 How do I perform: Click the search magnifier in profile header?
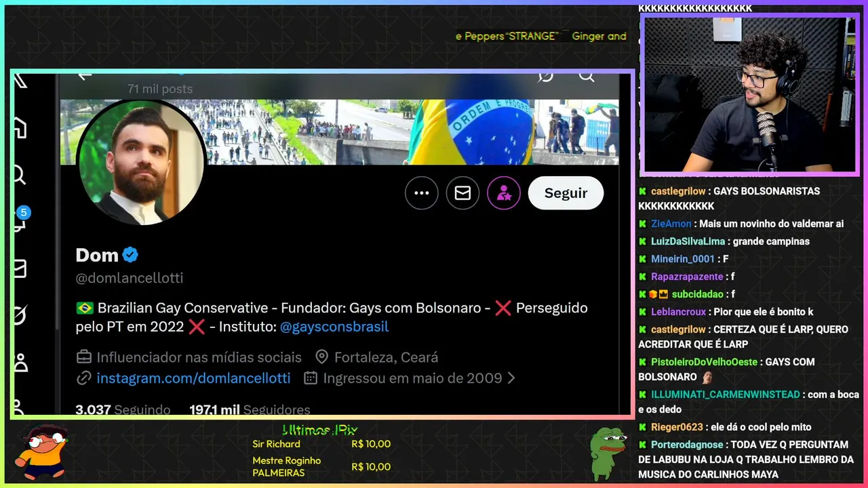click(587, 76)
